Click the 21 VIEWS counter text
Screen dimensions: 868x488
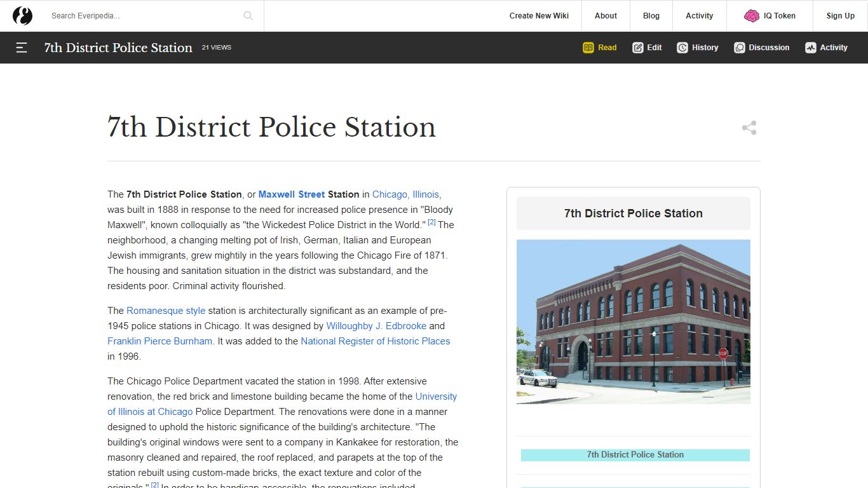[217, 48]
